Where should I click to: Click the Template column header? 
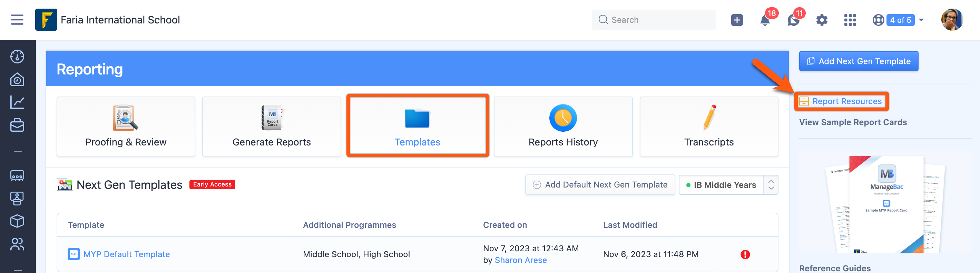click(86, 225)
